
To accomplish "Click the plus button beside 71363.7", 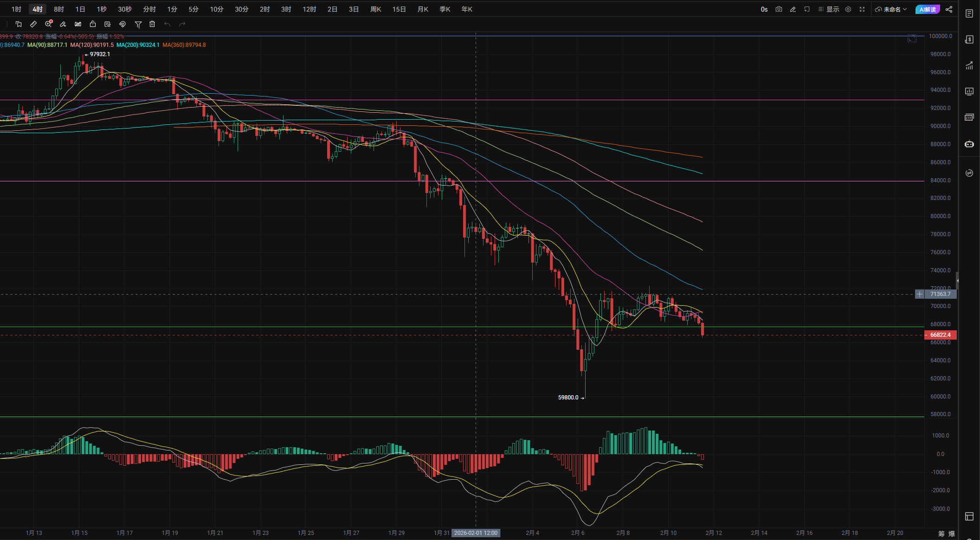I will click(919, 294).
